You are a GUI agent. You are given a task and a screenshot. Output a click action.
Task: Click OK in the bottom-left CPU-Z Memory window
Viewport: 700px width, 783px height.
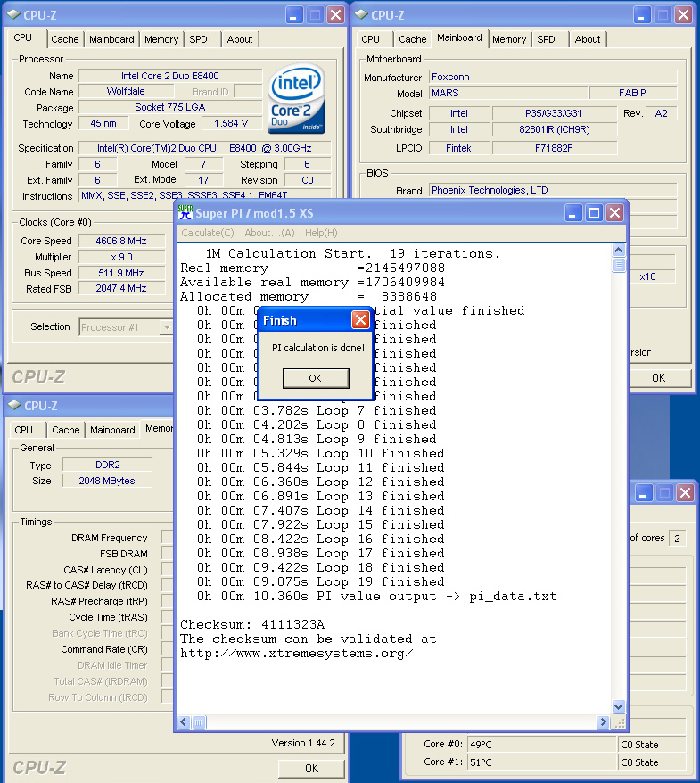[x=311, y=769]
